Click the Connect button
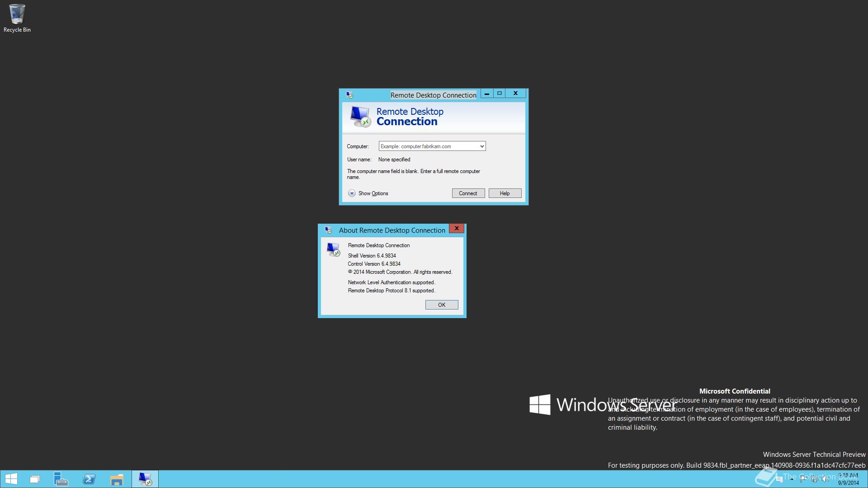This screenshot has height=488, width=868. (468, 193)
